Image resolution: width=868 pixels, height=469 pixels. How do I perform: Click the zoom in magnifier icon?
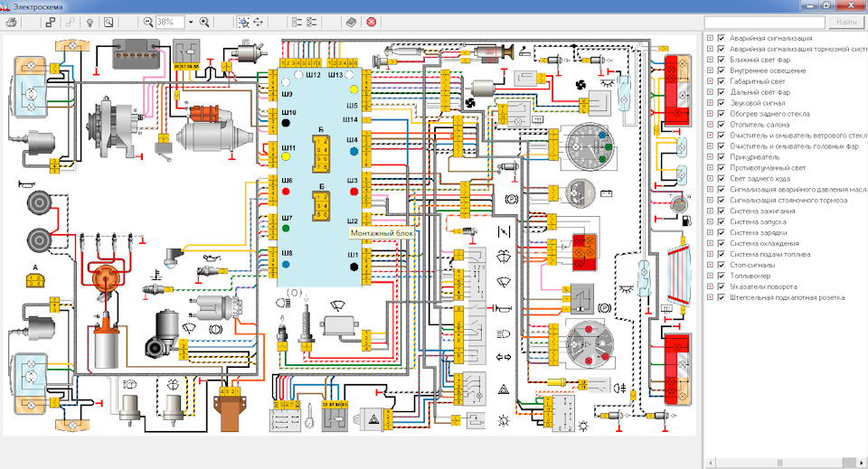coord(204,22)
